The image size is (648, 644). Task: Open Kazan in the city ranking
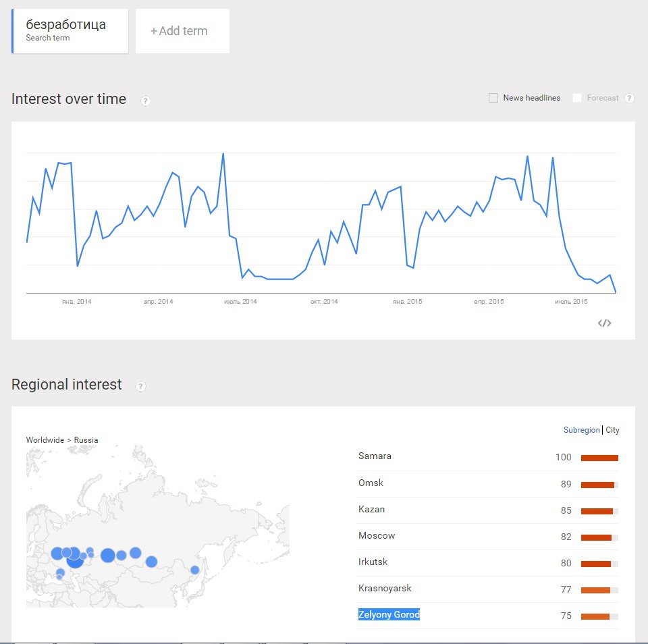(x=371, y=509)
